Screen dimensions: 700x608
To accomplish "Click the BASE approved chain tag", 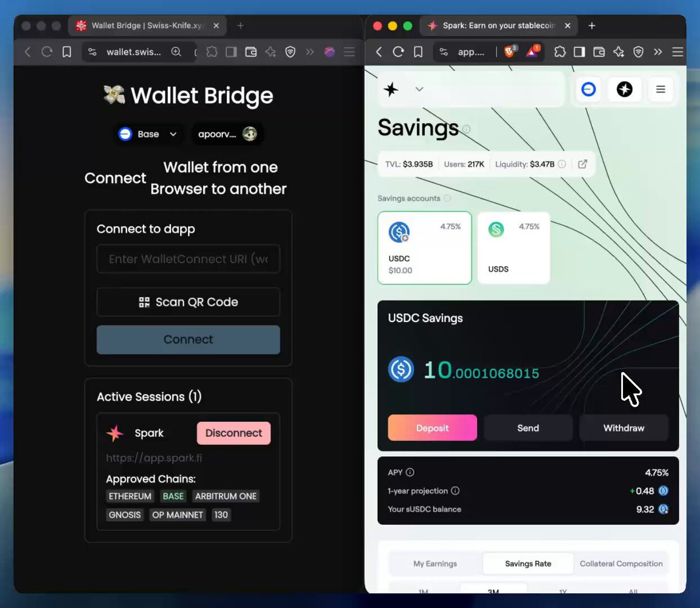I will coord(173,497).
